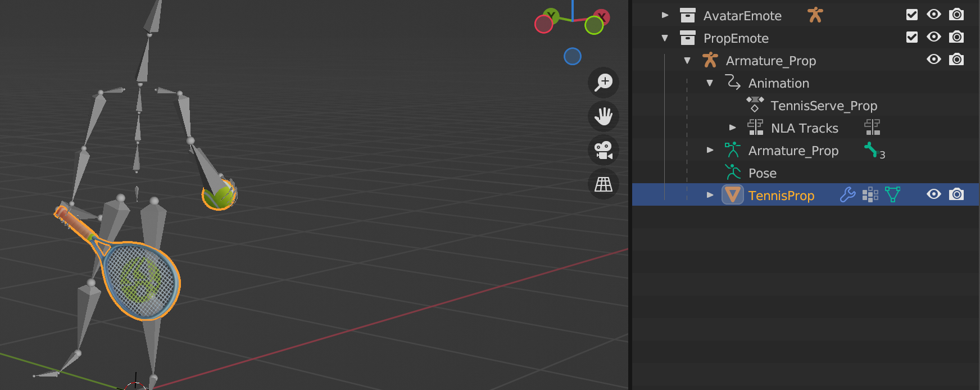980x390 pixels.
Task: Disable render for TennisProp via its camera icon
Action: pyautogui.click(x=956, y=194)
